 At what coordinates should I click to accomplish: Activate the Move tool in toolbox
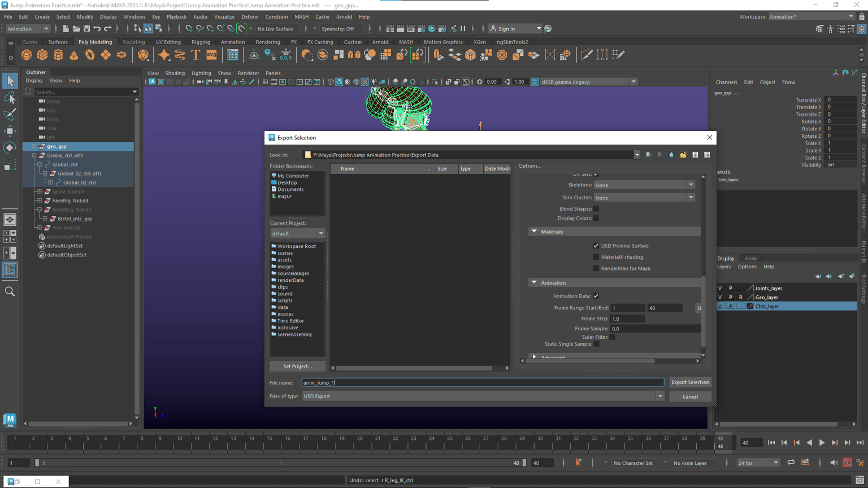click(x=10, y=131)
